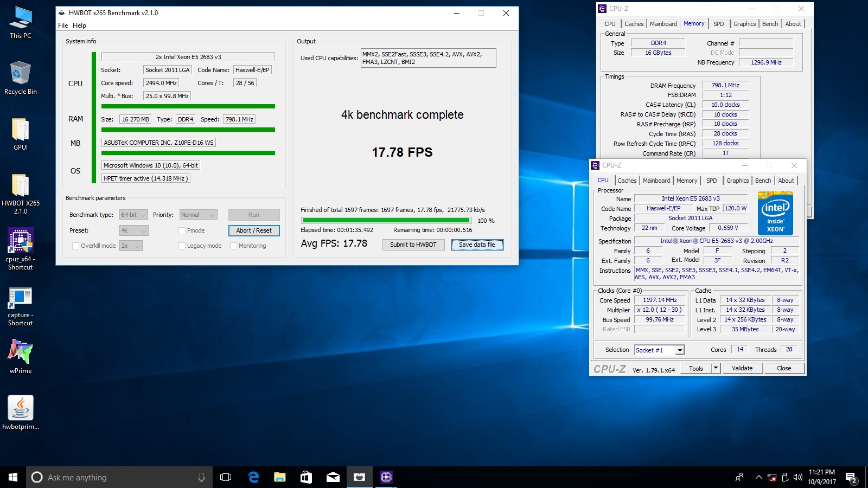Screen dimensions: 868x488
Task: Click the green RAM info bar
Action: 188,130
